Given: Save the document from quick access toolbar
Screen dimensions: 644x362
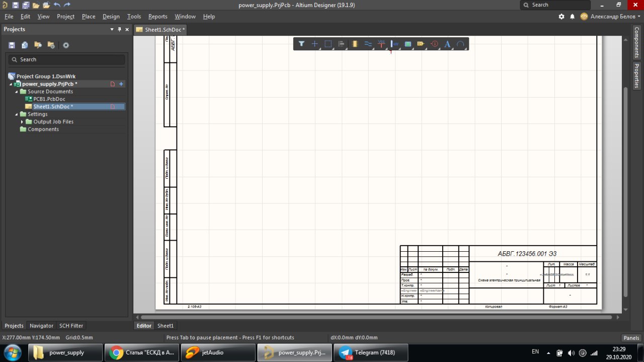Looking at the screenshot, I should tap(15, 5).
